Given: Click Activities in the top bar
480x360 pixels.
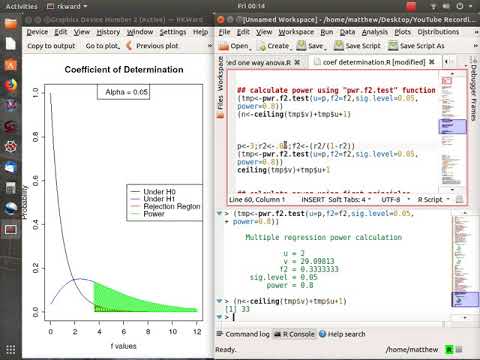Looking at the screenshot, I should tap(22, 6).
